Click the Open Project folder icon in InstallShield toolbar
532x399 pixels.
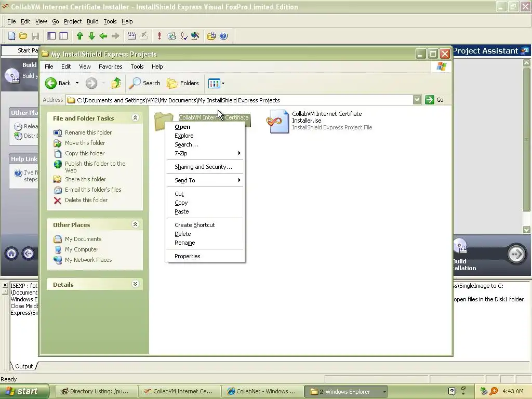tap(23, 36)
